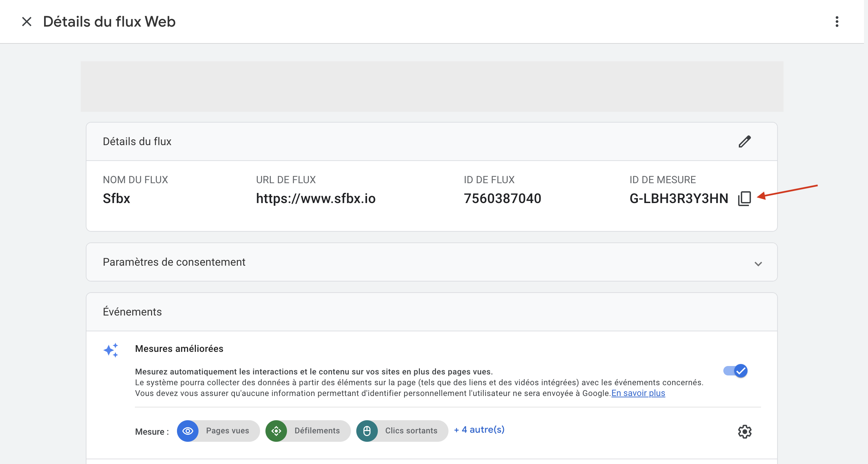Open enhanced measurement settings gear

click(745, 432)
